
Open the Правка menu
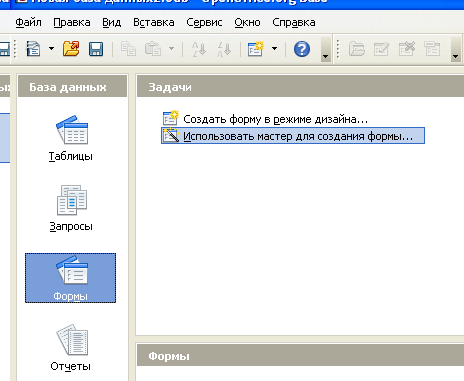[x=72, y=22]
